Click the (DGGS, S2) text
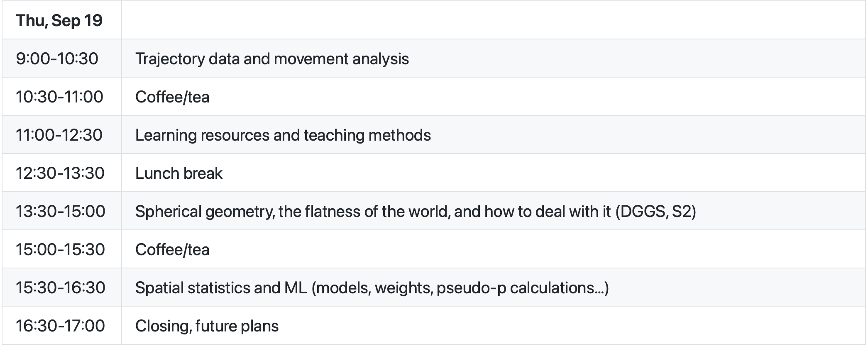 coord(655,212)
